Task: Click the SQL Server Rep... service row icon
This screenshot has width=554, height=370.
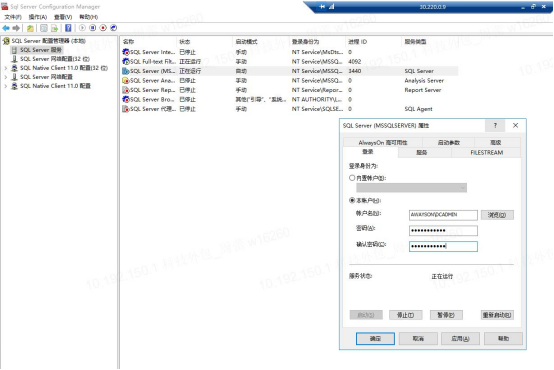Action: pyautogui.click(x=125, y=90)
